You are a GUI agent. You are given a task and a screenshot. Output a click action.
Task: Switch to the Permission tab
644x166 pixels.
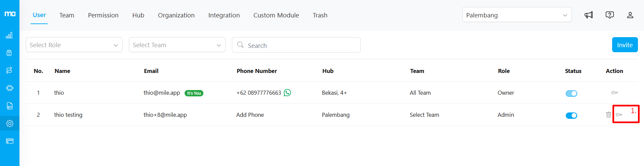[x=103, y=15]
